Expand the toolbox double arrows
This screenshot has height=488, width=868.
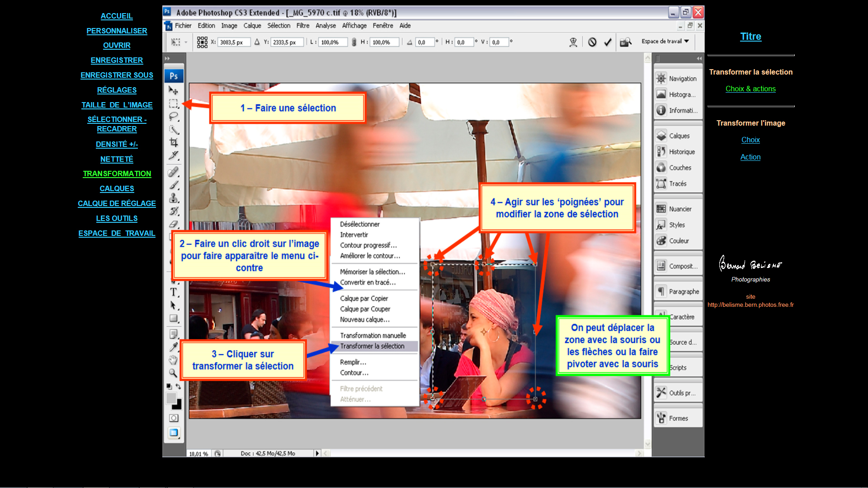[167, 58]
